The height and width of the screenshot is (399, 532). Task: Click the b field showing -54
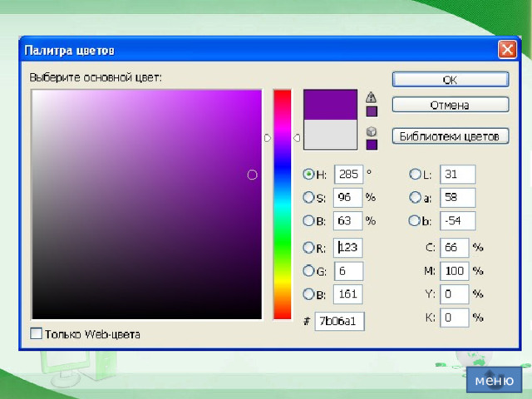(x=458, y=221)
